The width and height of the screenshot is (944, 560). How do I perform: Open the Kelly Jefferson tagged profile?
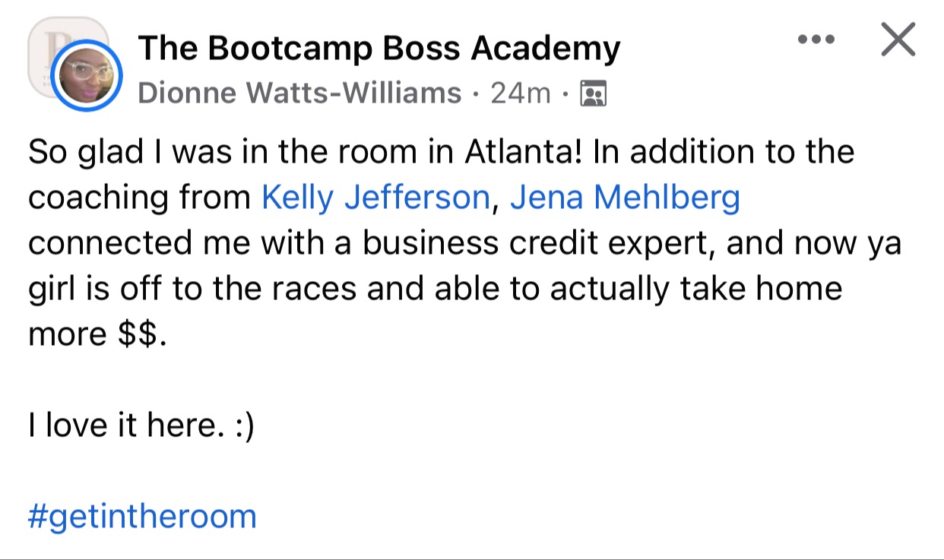(375, 198)
